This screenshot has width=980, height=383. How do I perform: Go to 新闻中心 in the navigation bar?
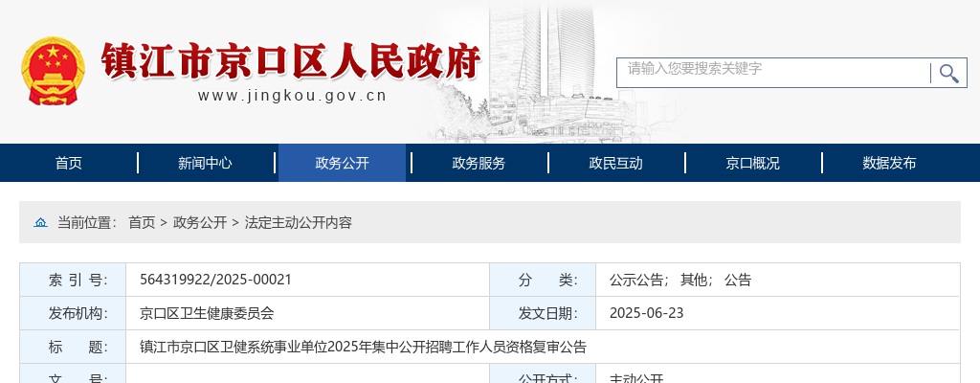pos(205,163)
